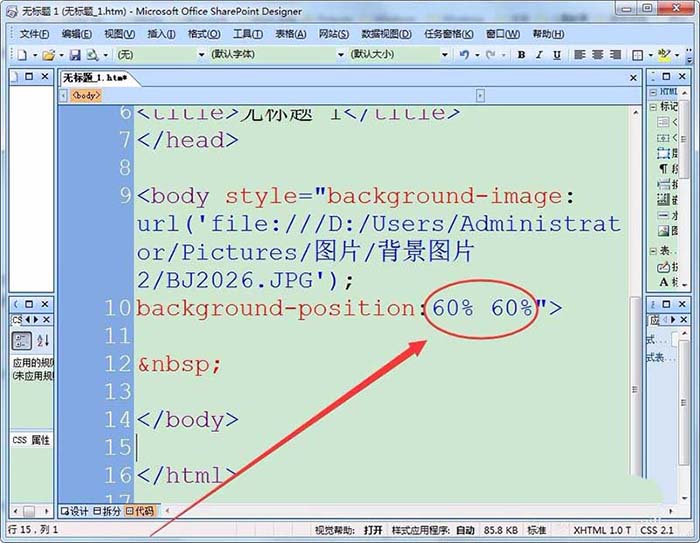
Task: Switch to 设计 (Design) view
Action: (75, 511)
